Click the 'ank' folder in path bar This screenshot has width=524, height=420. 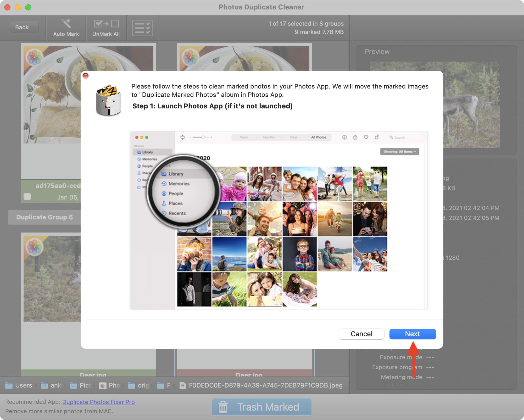tap(52, 385)
